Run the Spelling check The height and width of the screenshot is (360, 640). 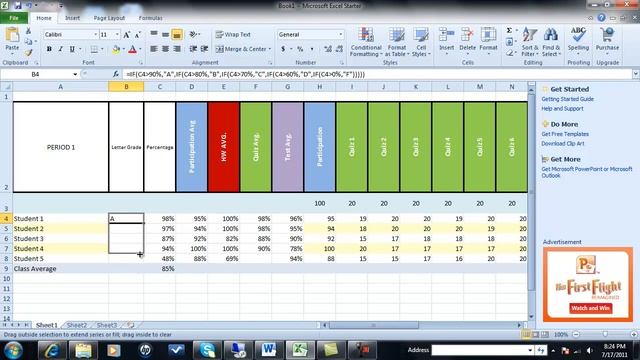578,40
